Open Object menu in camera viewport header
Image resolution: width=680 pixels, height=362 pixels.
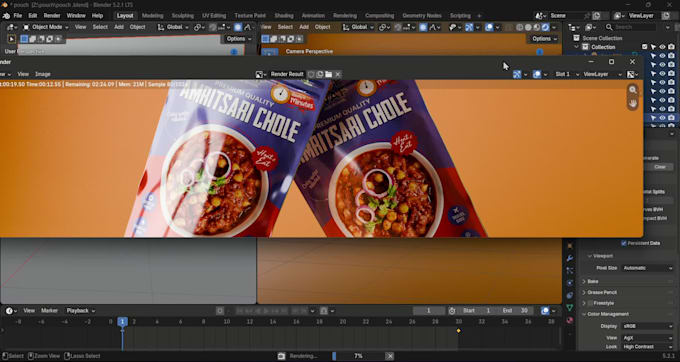322,27
